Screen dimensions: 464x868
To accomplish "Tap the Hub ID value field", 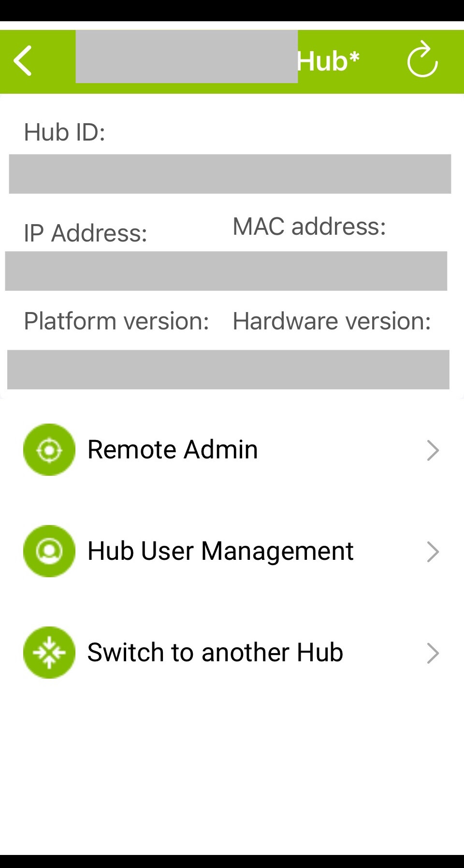I will coord(230,174).
